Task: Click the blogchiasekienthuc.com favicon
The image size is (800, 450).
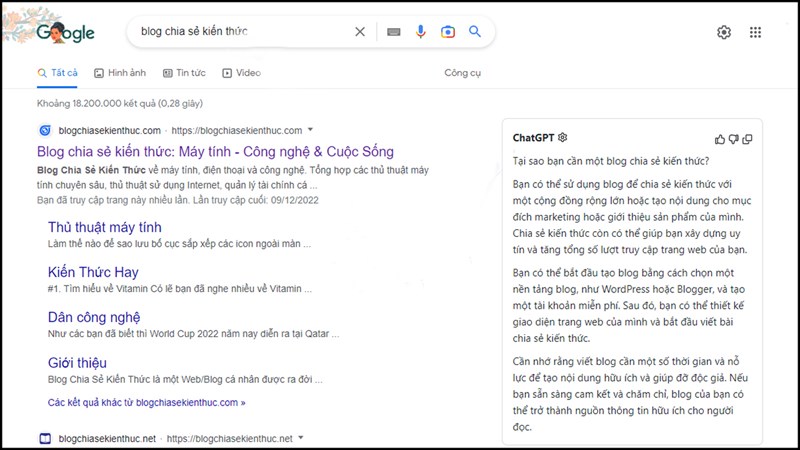Action: pos(45,131)
